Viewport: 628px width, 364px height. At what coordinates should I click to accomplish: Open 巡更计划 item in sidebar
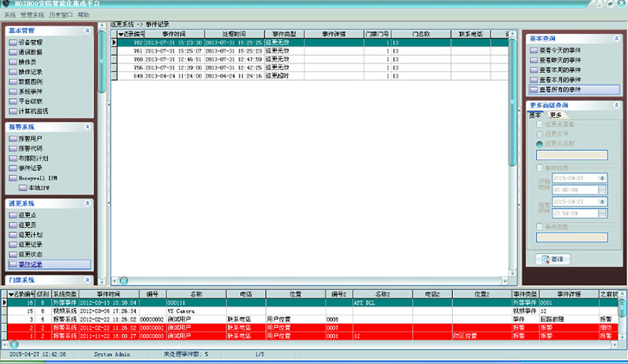pos(31,235)
